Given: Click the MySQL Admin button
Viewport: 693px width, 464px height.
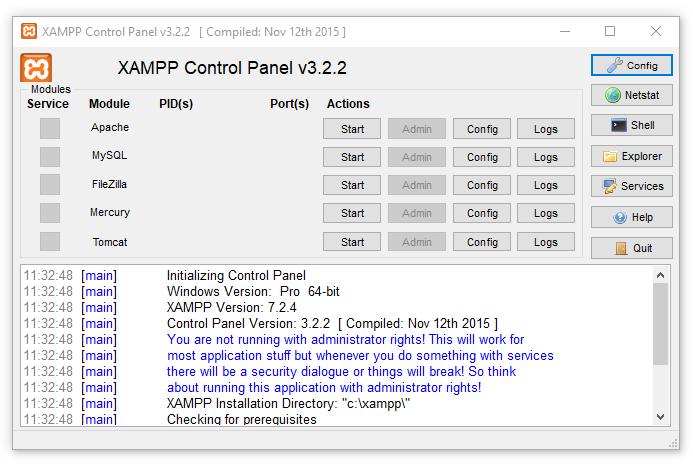Looking at the screenshot, I should [417, 157].
